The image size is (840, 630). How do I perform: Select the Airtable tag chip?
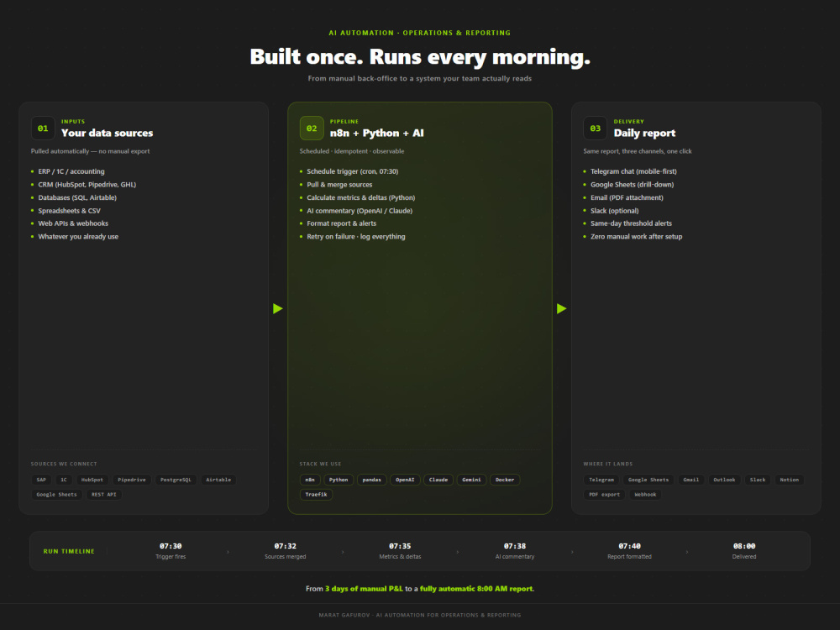point(218,480)
